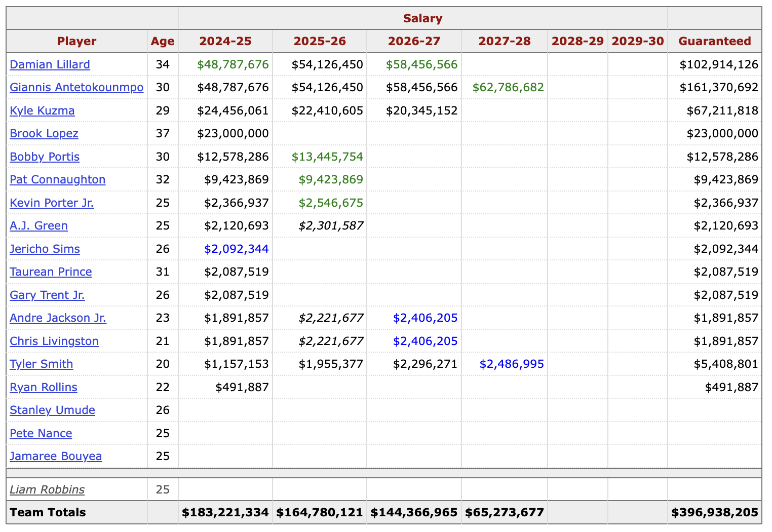Image resolution: width=772 pixels, height=532 pixels.
Task: Click the 2029-30 column header
Action: 638,41
